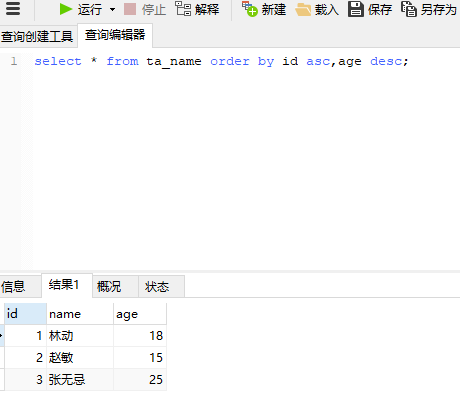Viewport: 460px width, 404px height.
Task: Open the 信息 result tab
Action: [x=13, y=286]
